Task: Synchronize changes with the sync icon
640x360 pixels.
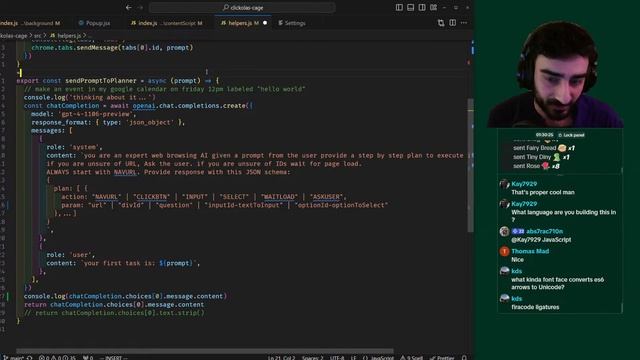Action: [29, 358]
